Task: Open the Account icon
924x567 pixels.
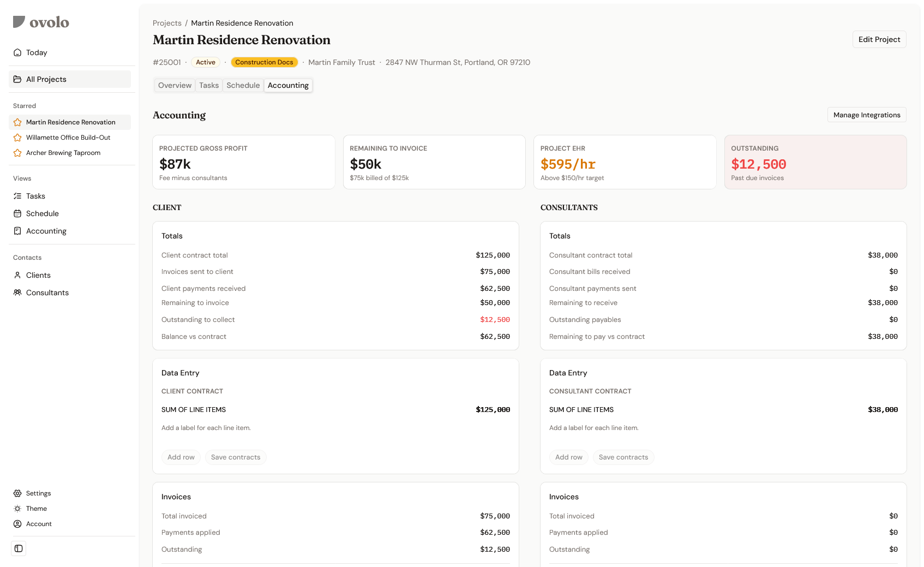Action: (17, 523)
